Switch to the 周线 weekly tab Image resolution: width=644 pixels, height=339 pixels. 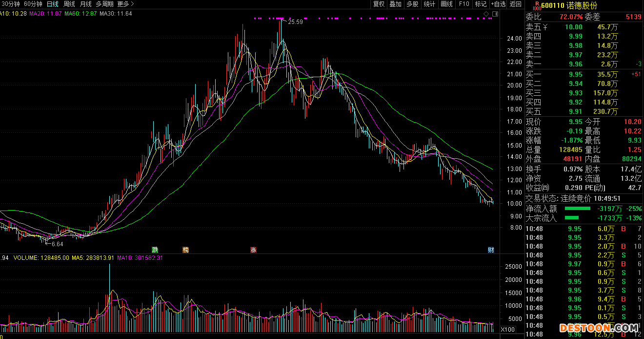(x=69, y=4)
